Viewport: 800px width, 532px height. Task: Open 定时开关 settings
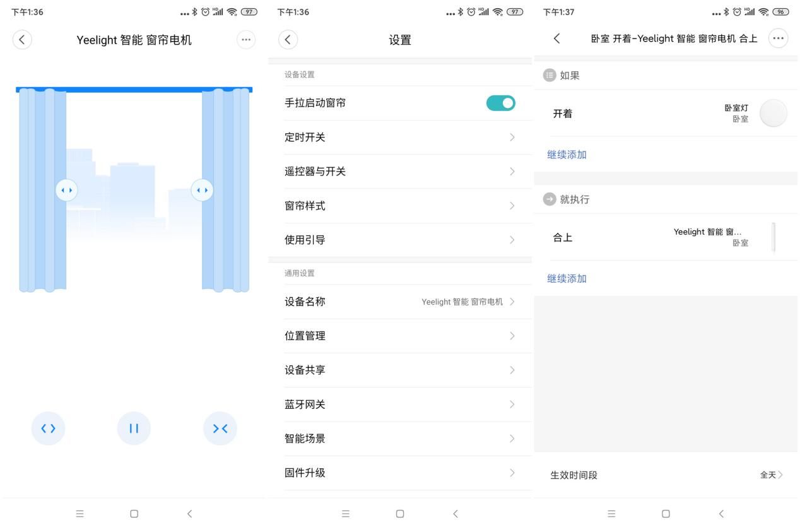point(400,138)
